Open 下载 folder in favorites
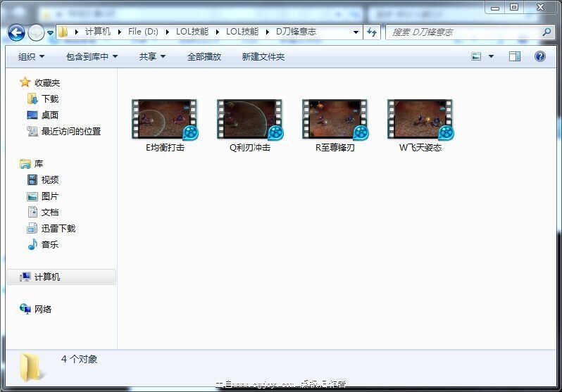 coord(49,99)
